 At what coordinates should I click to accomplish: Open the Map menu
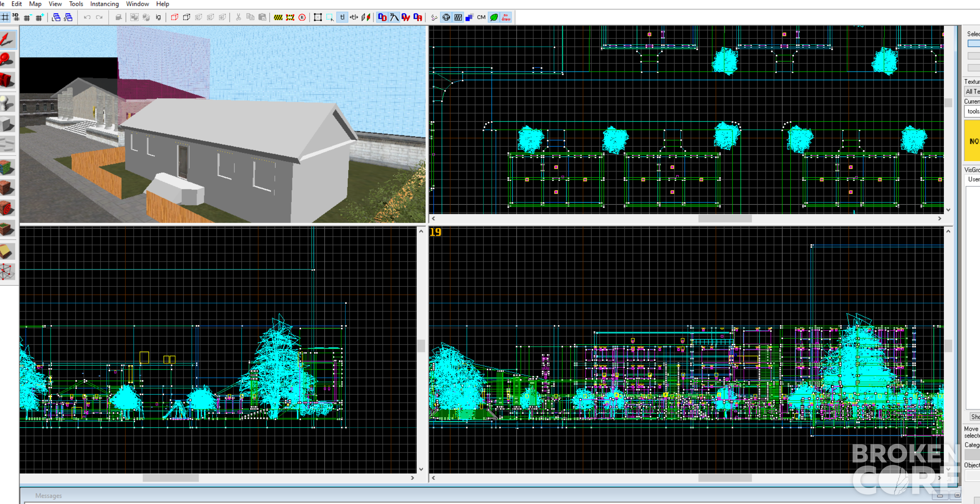click(x=35, y=4)
